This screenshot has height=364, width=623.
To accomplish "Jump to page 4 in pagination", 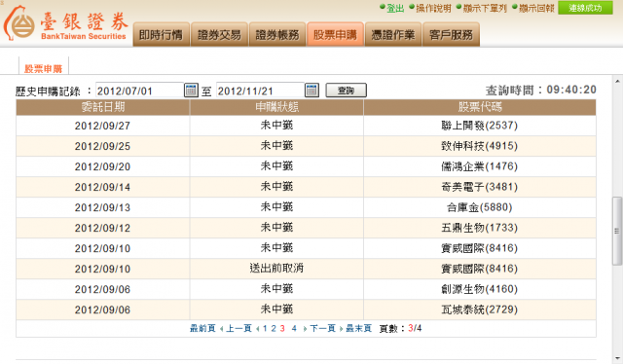I will pos(294,328).
